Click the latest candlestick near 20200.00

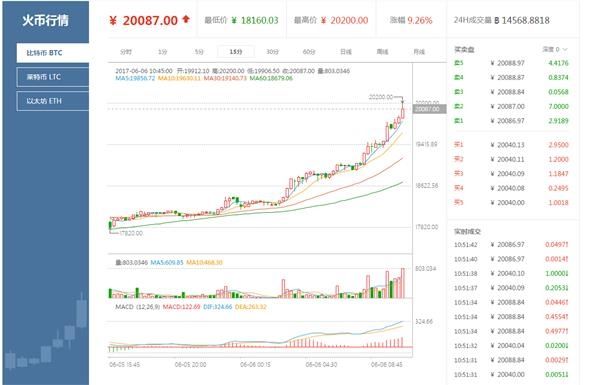tap(403, 112)
